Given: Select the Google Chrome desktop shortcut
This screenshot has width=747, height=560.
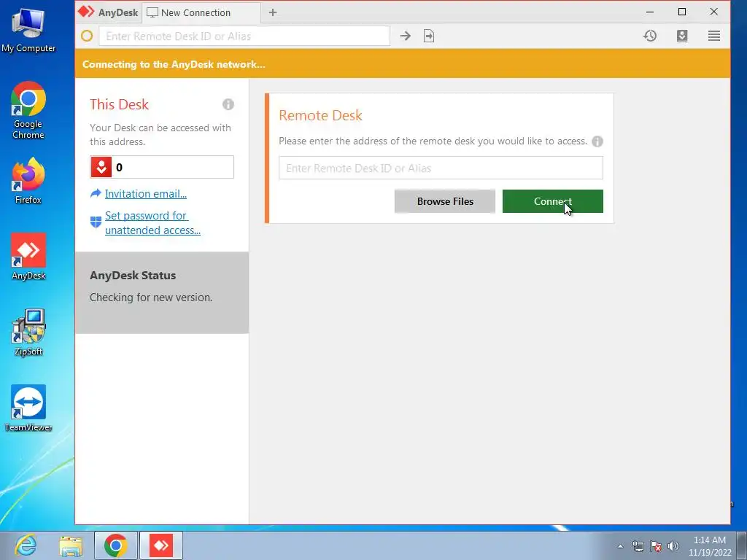Looking at the screenshot, I should 28,110.
